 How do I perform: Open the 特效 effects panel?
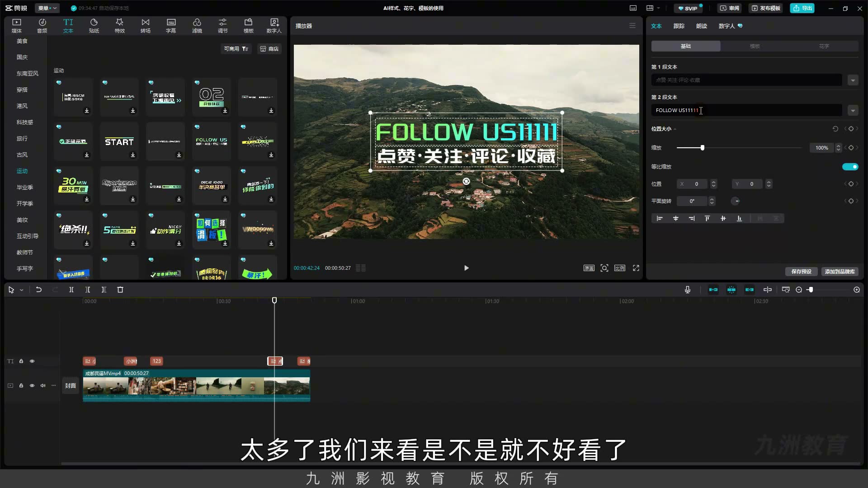click(119, 26)
